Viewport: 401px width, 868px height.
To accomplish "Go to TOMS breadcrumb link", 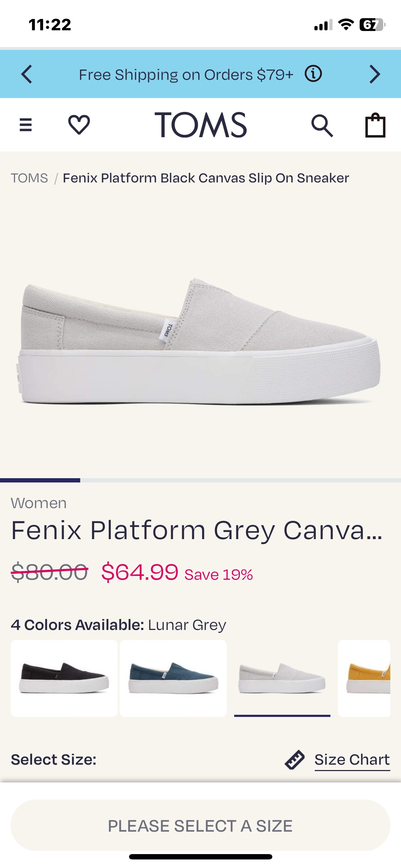I will 29,178.
